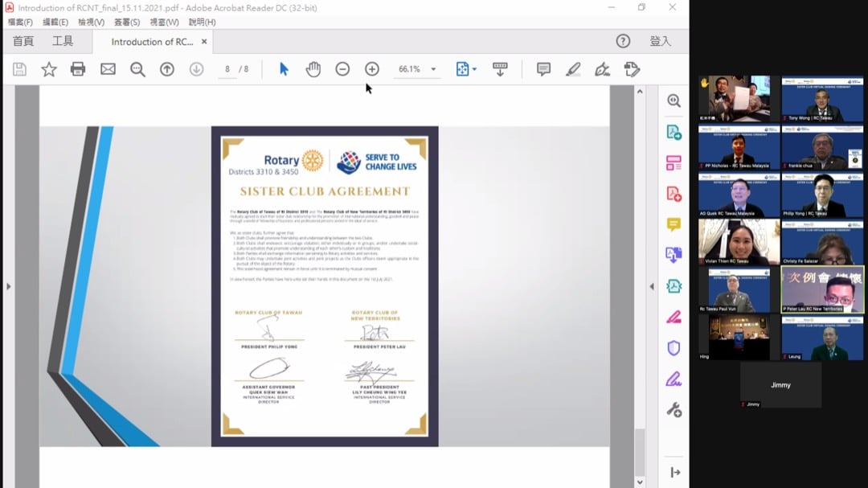Viewport: 868px width, 488px height.
Task: Open the 檔案(F) File menu
Action: 20,23
